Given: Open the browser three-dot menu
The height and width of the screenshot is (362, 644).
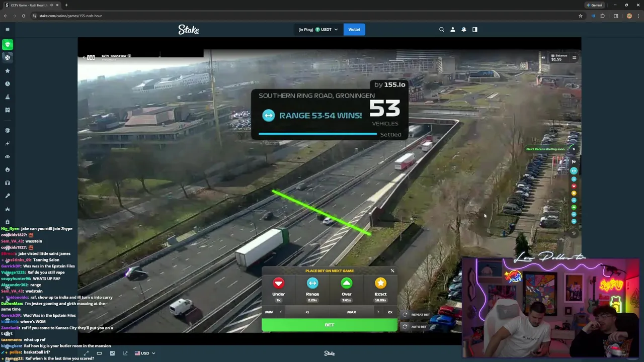Looking at the screenshot, I should 638,16.
